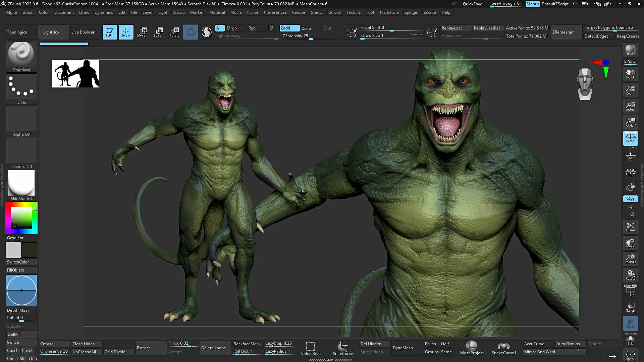This screenshot has width=644, height=362.
Task: Click the DynaMesh button
Action: (x=407, y=348)
